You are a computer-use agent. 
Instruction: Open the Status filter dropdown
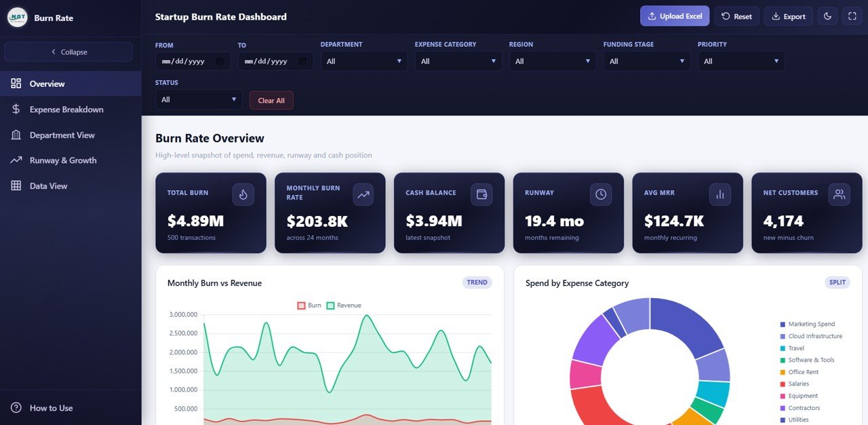point(198,99)
